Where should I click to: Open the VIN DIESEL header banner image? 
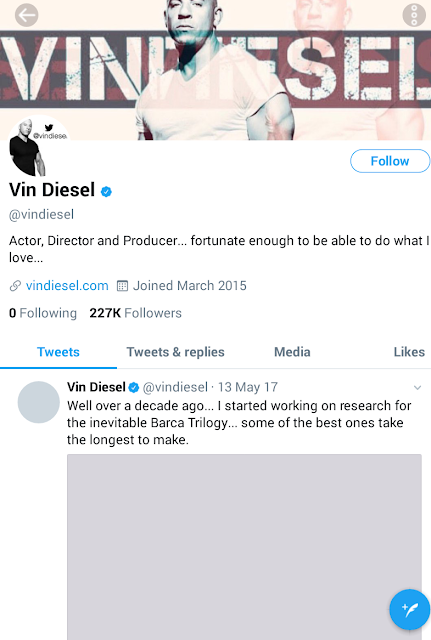216,70
